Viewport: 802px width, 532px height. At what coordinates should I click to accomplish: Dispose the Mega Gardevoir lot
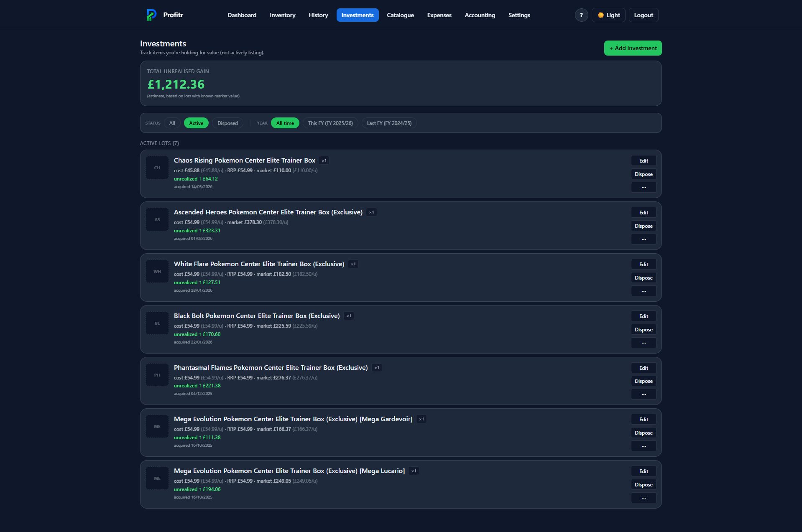[644, 433]
